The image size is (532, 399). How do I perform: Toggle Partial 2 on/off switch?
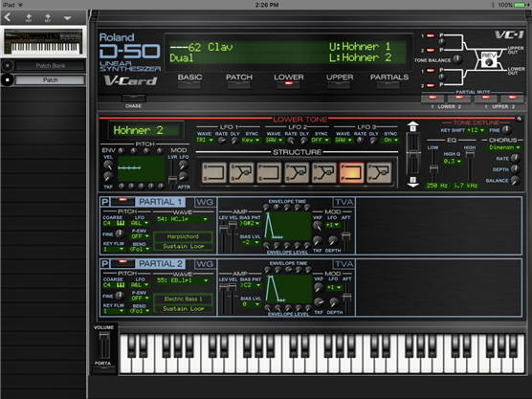click(122, 263)
